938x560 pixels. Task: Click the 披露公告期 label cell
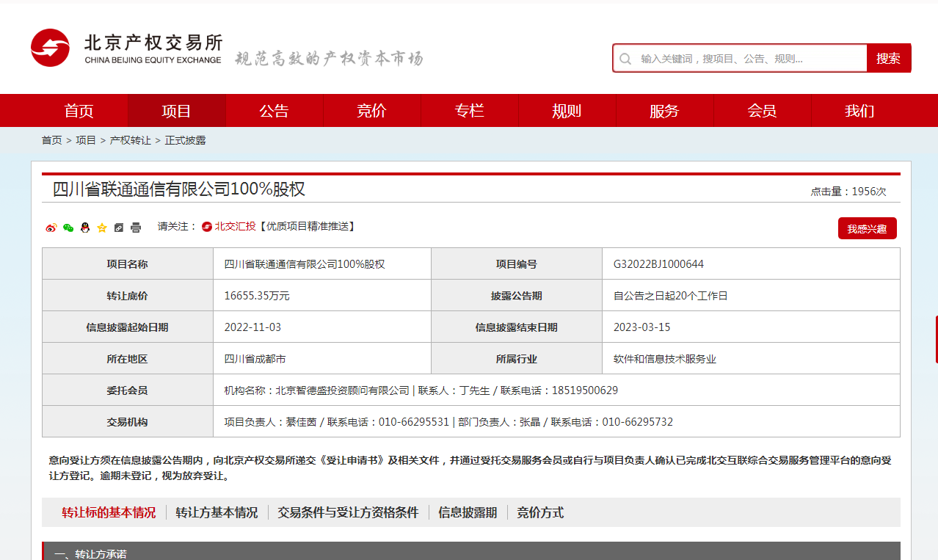click(x=517, y=296)
